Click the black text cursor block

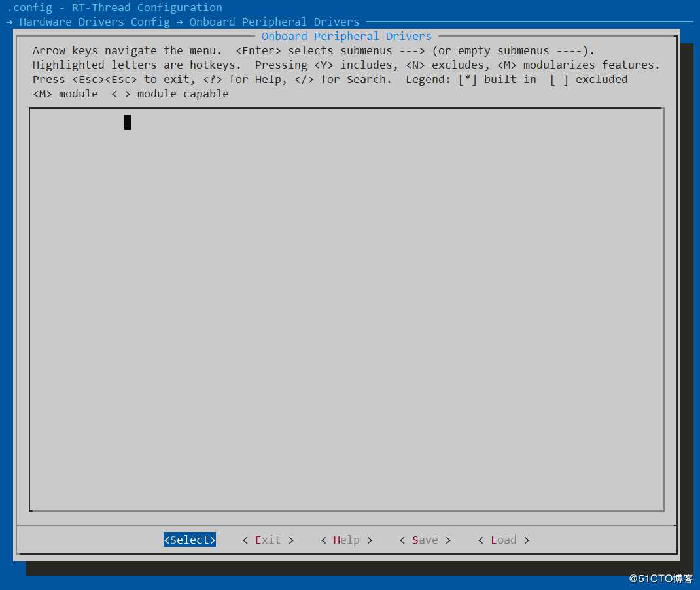[x=127, y=122]
